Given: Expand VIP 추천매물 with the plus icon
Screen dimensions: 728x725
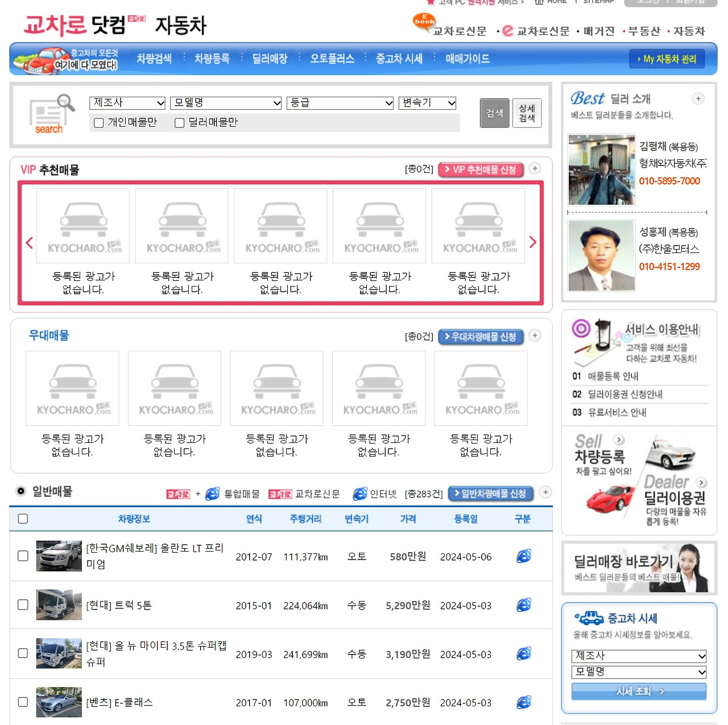Looking at the screenshot, I should (535, 168).
